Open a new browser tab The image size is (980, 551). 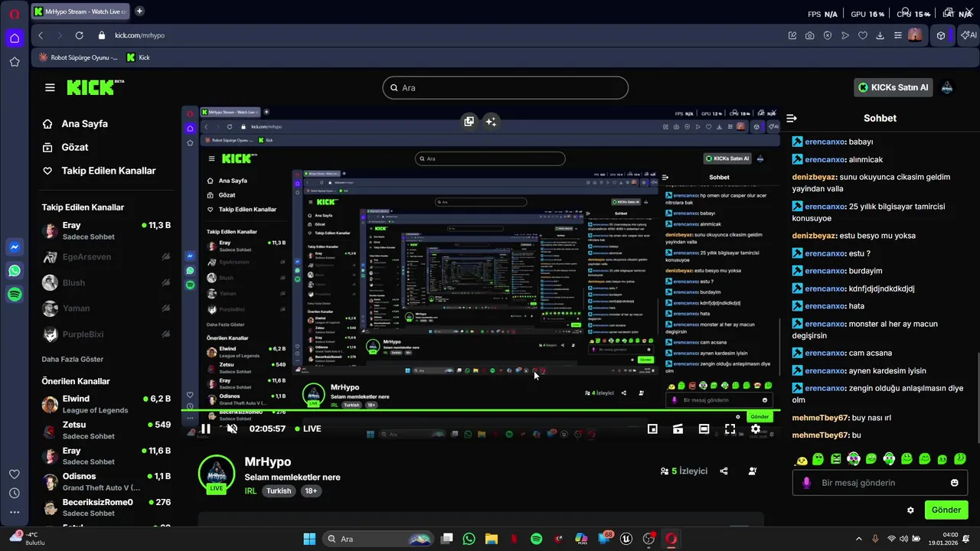point(139,11)
